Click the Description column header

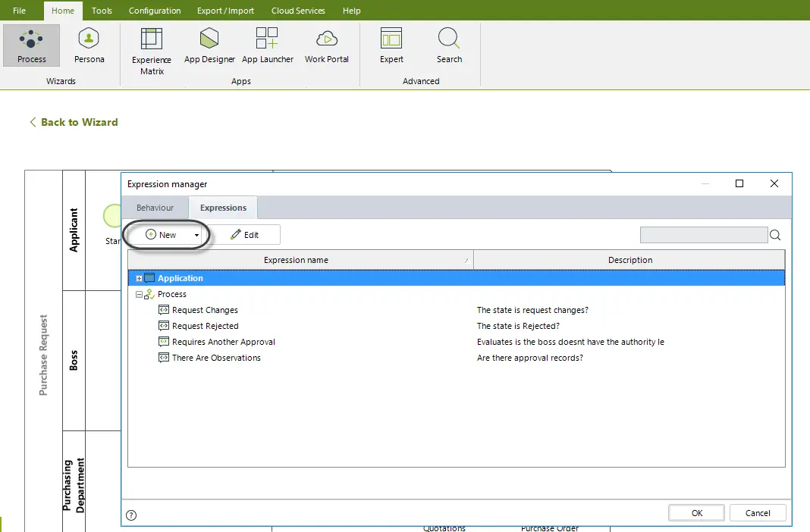coord(629,260)
